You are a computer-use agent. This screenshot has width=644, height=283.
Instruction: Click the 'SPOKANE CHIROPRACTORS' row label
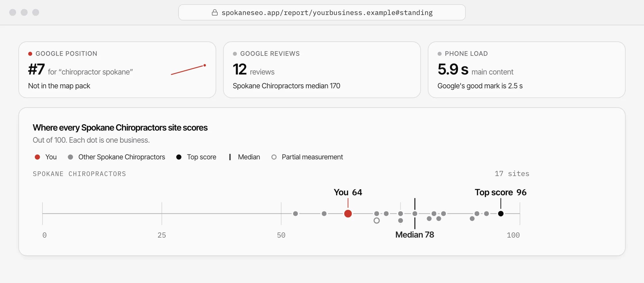(79, 174)
